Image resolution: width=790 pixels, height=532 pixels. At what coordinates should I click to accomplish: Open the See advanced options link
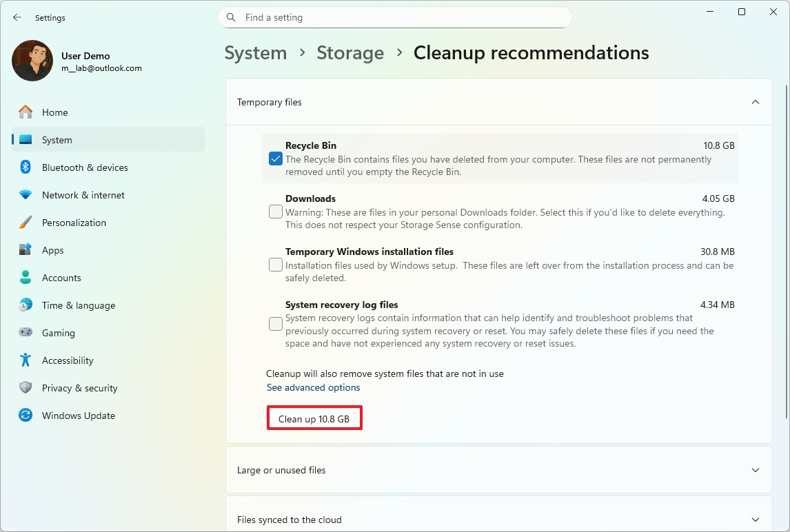coord(314,387)
